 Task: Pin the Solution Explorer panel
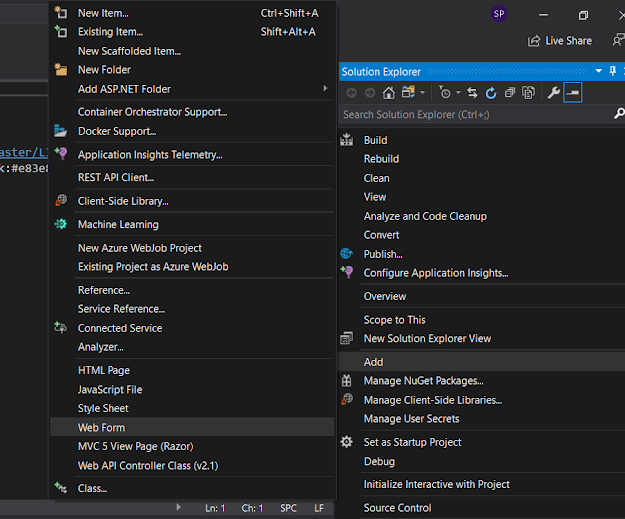(x=613, y=71)
